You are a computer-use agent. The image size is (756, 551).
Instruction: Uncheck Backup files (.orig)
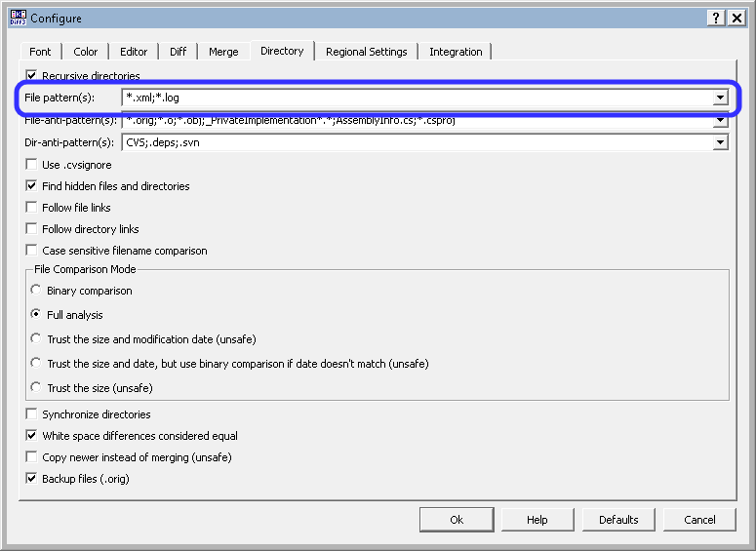pyautogui.click(x=32, y=479)
